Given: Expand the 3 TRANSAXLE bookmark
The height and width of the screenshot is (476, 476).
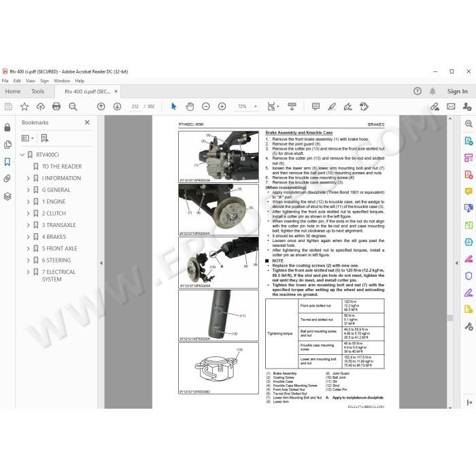Looking at the screenshot, I should [x=29, y=225].
